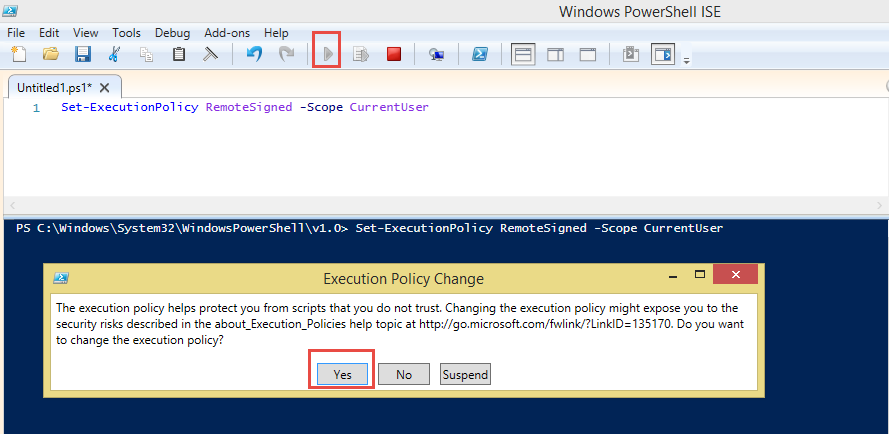Show script pane maximized layout
The width and height of the screenshot is (889, 434).
pyautogui.click(x=588, y=54)
